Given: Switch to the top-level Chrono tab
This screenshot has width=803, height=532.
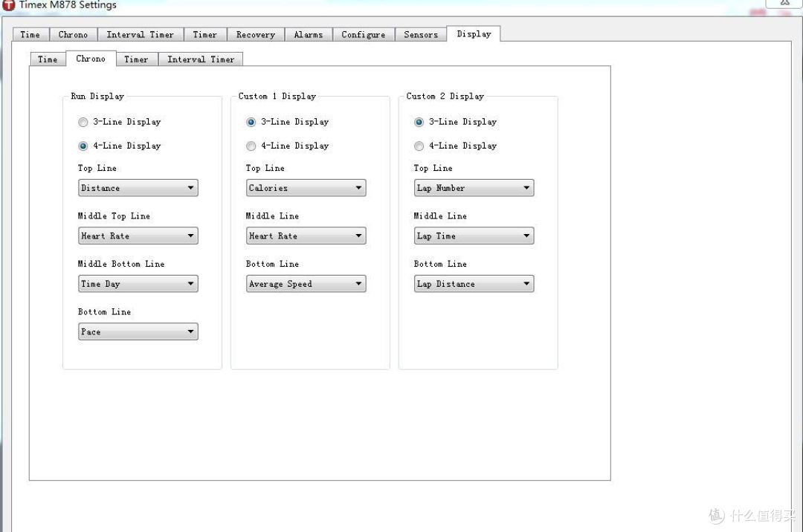Looking at the screenshot, I should (x=73, y=35).
